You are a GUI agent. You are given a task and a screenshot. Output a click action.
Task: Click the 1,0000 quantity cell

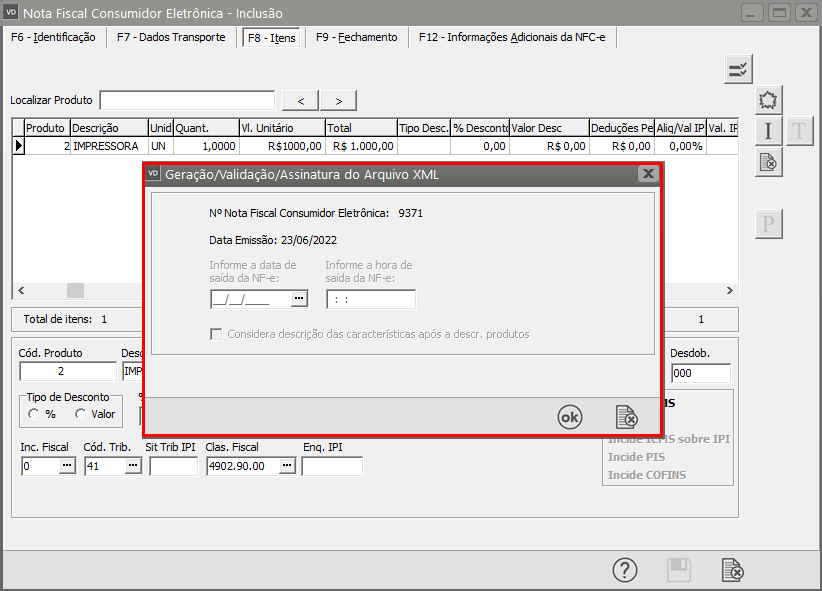pos(206,146)
